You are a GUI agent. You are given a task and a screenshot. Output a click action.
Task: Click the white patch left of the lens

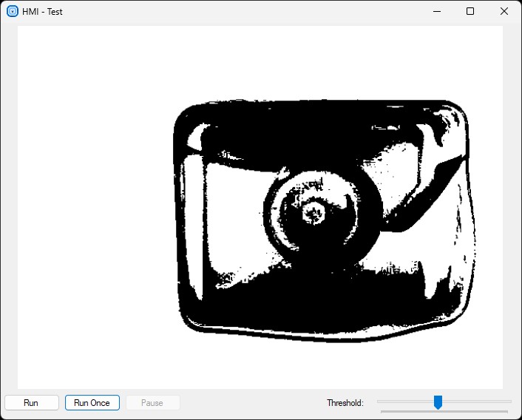(x=229, y=214)
